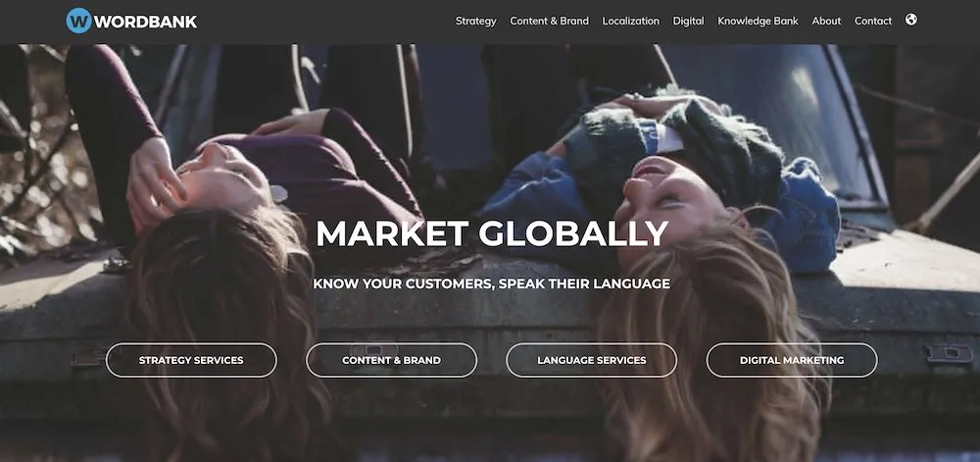Choose the Digital Marketing button
The width and height of the screenshot is (980, 462).
point(792,360)
